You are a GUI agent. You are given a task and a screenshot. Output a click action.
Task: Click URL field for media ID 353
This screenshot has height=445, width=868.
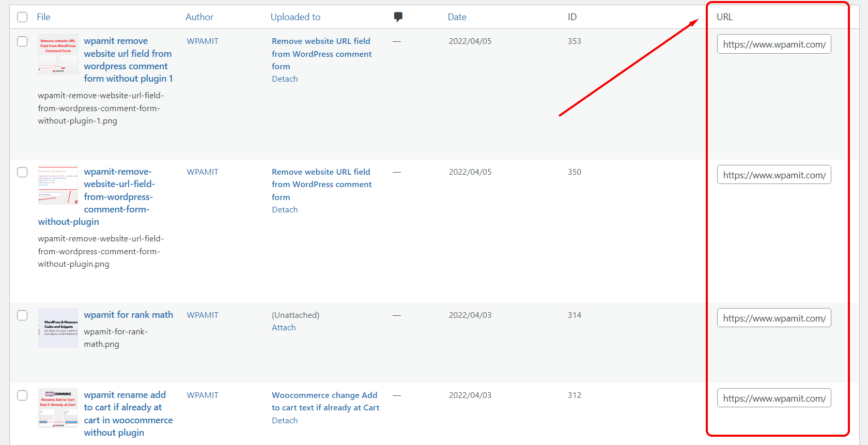(x=774, y=44)
